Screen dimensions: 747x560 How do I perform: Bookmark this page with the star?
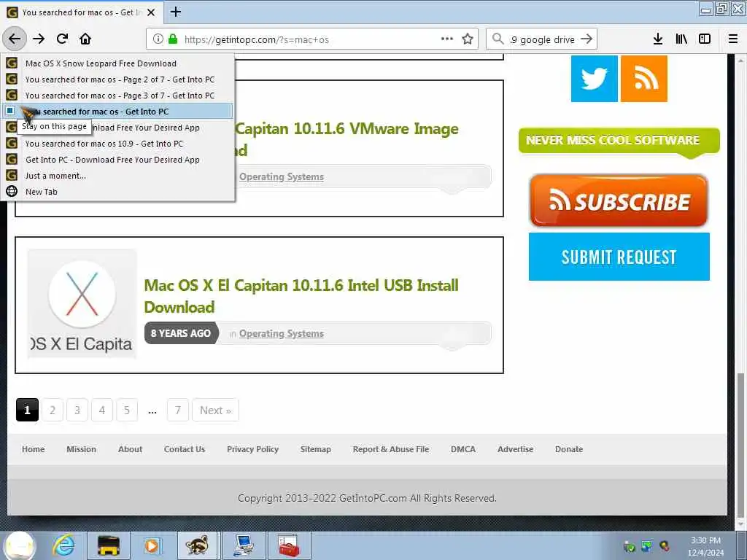point(468,39)
